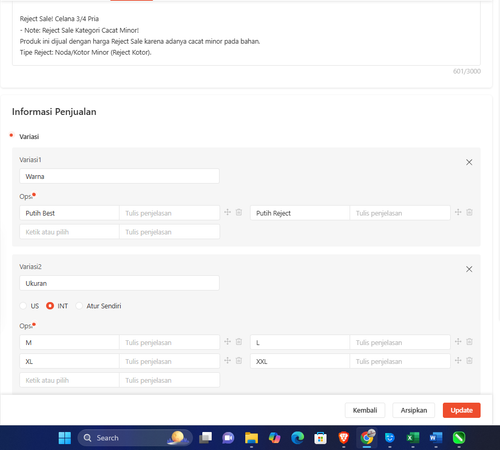This screenshot has width=500, height=450.
Task: Click the Ukuran variation name field
Action: [x=119, y=283]
